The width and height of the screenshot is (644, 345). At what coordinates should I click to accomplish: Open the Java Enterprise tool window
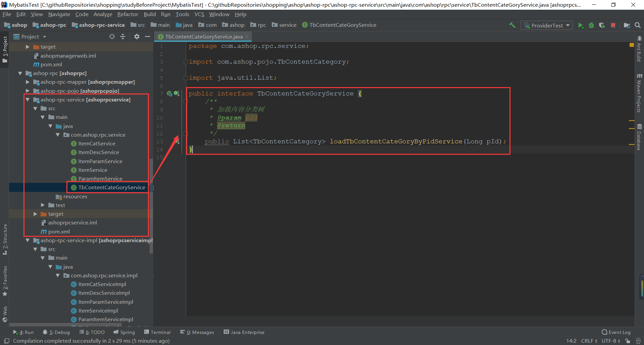tap(244, 332)
